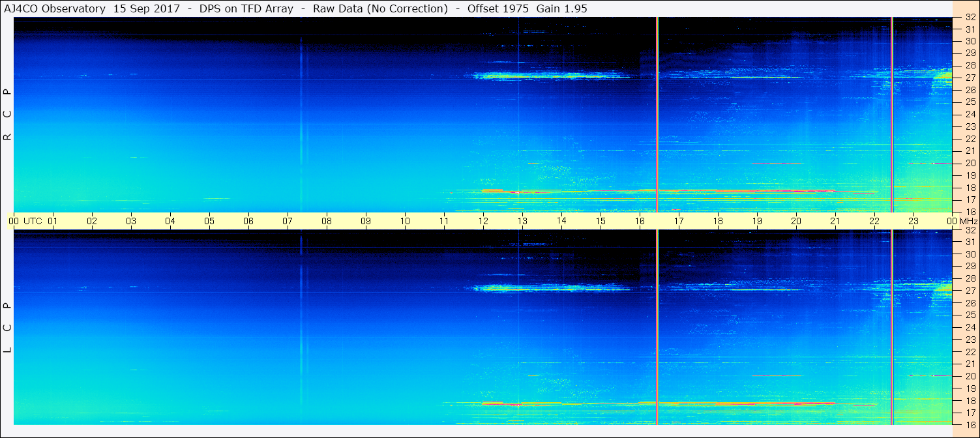Click the '01' hour label on time axis

53,221
